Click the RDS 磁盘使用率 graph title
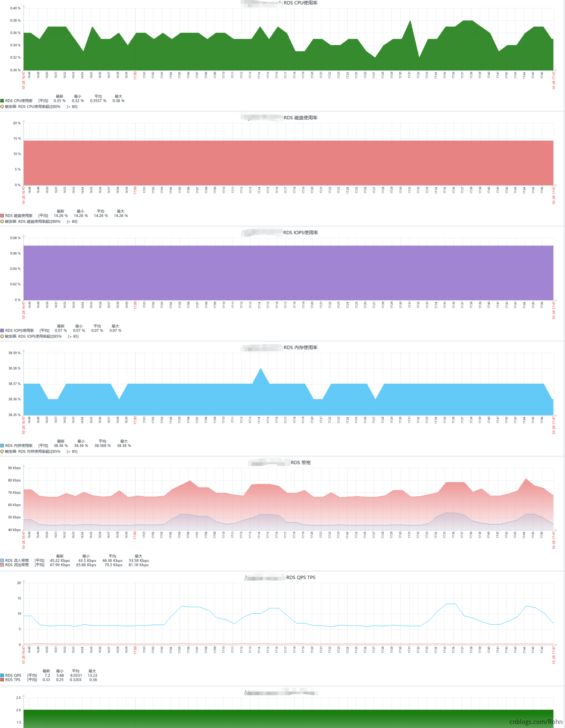The image size is (565, 728). pos(301,118)
